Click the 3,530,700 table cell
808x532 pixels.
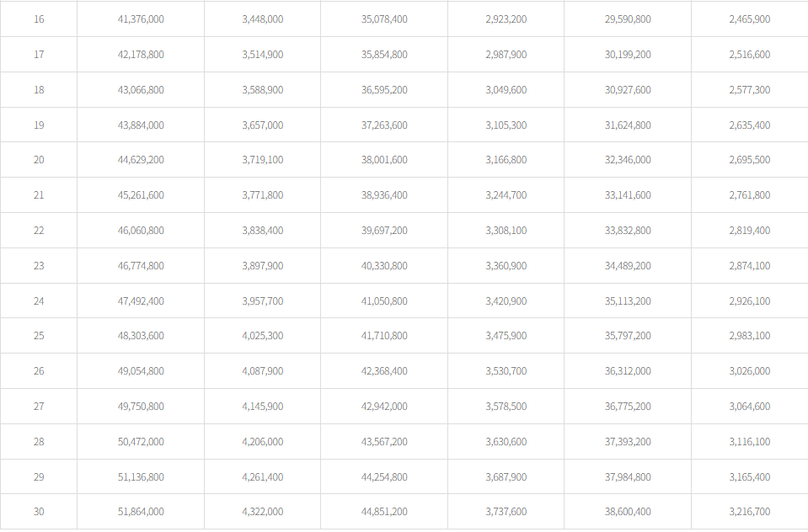tap(506, 371)
